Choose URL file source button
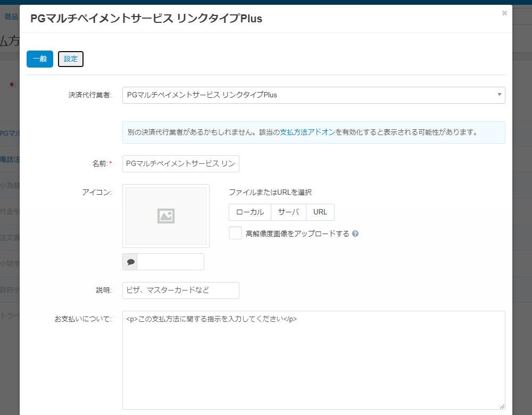 pos(320,212)
